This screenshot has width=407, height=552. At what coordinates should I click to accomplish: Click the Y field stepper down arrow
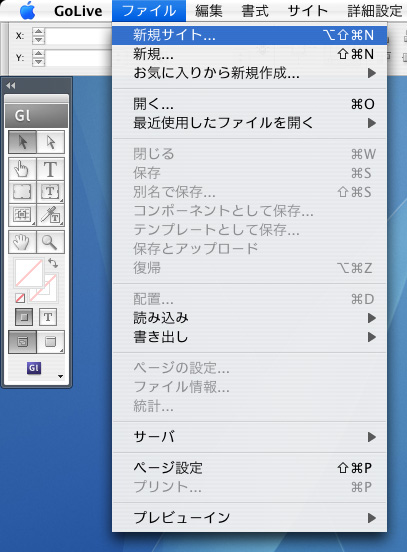point(38,62)
